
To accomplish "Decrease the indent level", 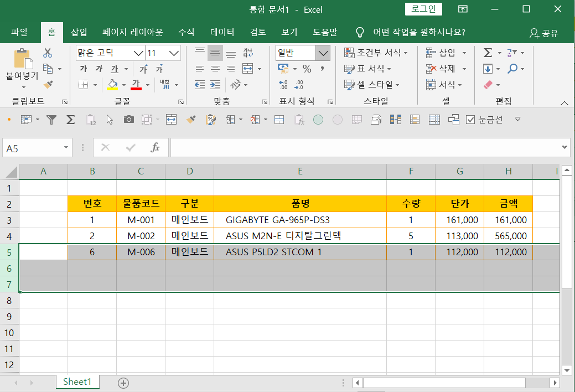I will coord(200,85).
